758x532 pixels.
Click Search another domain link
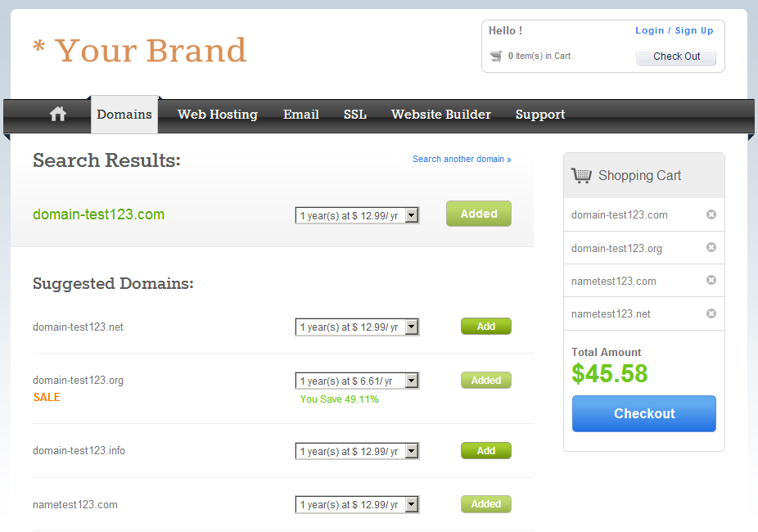point(462,159)
